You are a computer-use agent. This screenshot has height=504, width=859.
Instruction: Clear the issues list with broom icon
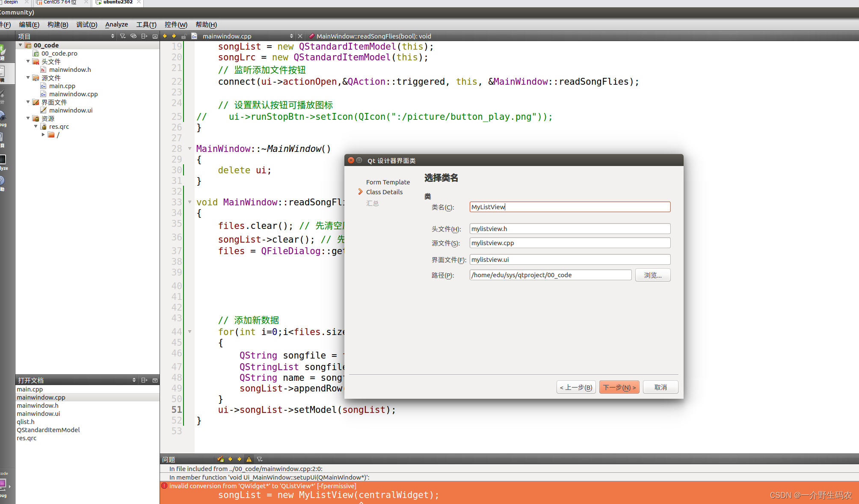(x=221, y=459)
